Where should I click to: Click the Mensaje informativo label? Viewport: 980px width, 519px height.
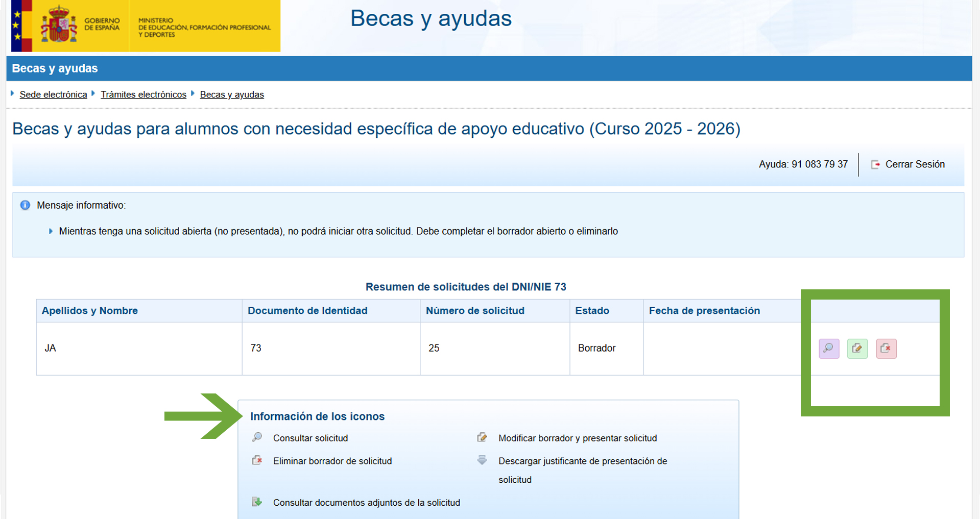tap(81, 205)
